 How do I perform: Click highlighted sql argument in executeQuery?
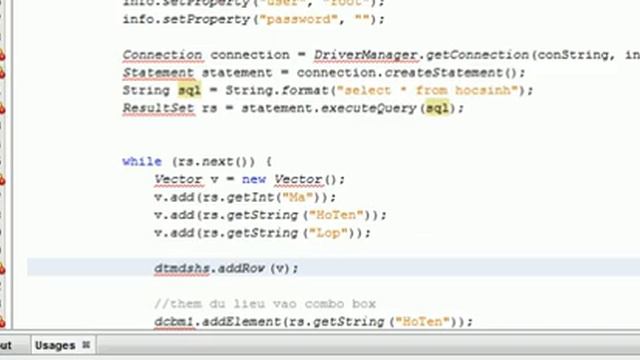[x=437, y=109]
